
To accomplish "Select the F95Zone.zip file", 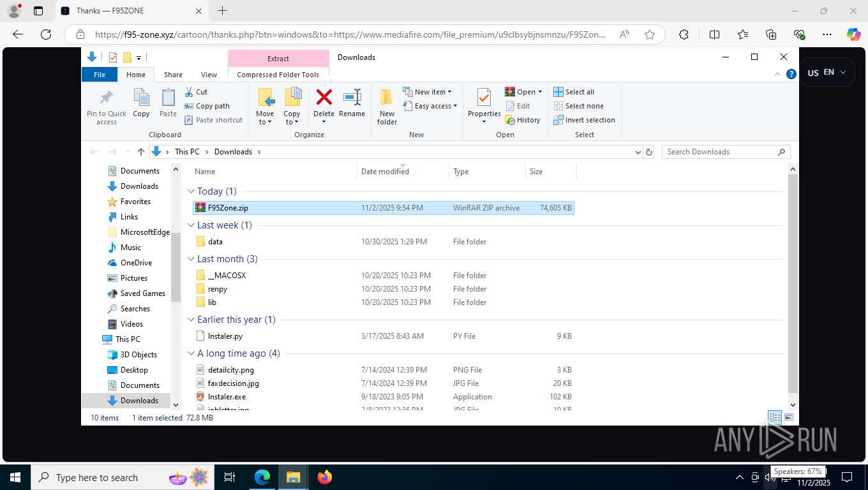I will click(x=384, y=208).
